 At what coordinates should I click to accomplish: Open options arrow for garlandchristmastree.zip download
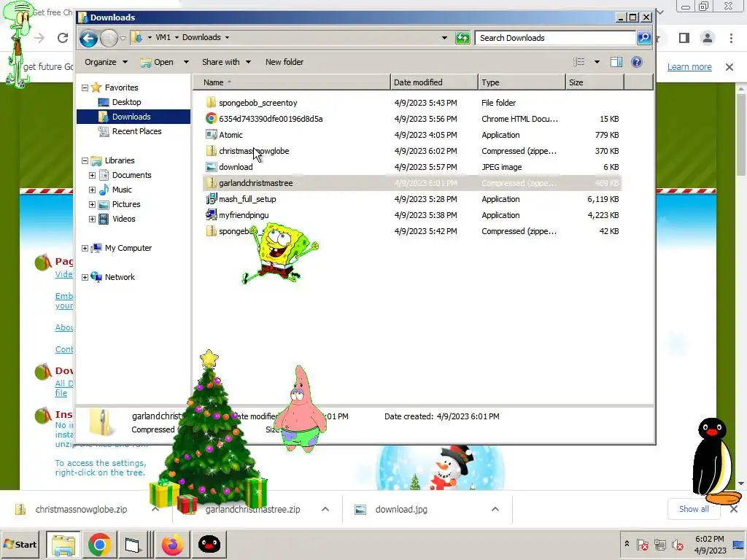325,509
